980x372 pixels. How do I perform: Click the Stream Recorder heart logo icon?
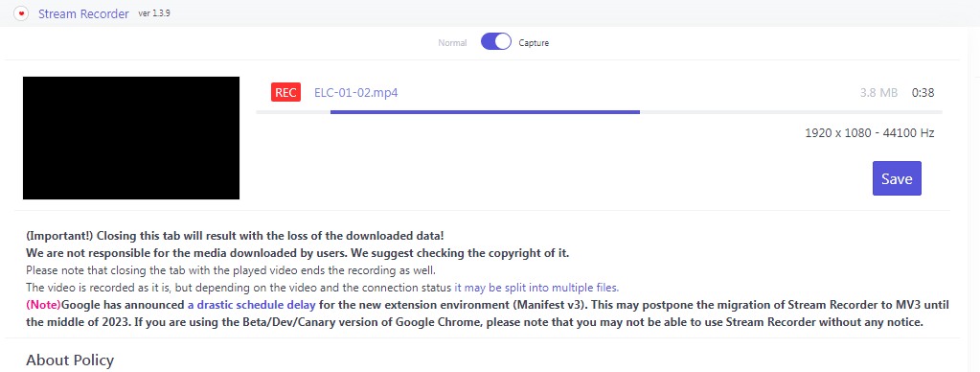21,13
